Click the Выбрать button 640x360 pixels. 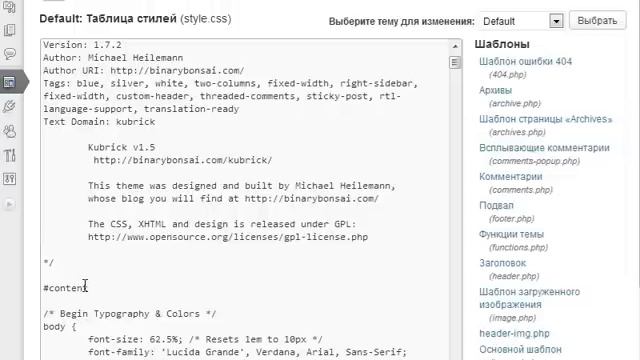pyautogui.click(x=597, y=20)
